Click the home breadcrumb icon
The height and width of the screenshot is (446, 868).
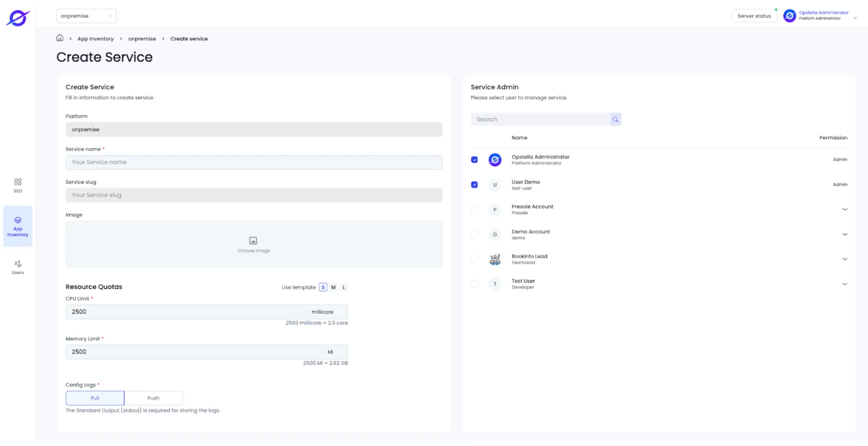pyautogui.click(x=60, y=38)
